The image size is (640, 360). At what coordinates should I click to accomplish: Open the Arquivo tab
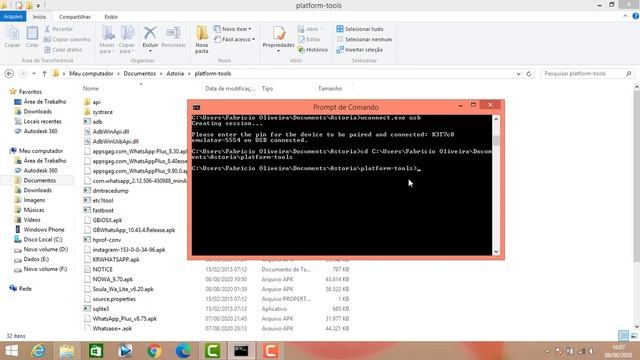pyautogui.click(x=13, y=17)
